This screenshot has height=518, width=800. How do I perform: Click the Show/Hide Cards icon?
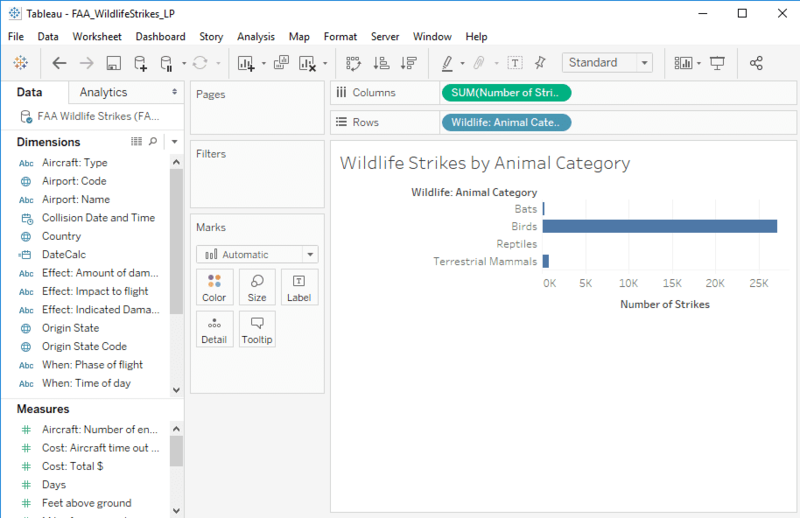pyautogui.click(x=683, y=63)
